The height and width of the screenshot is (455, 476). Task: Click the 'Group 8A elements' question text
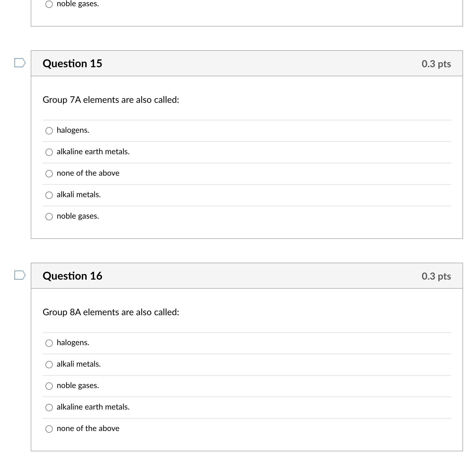[111, 312]
